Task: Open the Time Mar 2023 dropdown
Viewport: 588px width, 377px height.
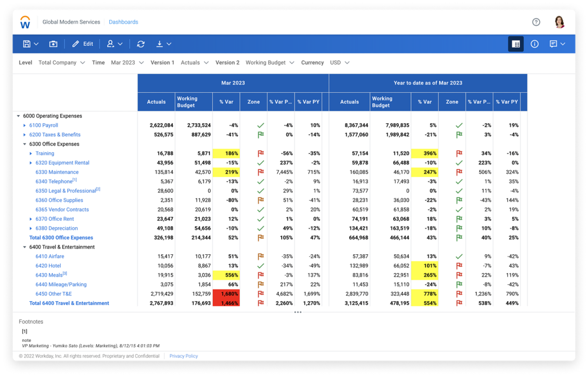Action: [127, 63]
